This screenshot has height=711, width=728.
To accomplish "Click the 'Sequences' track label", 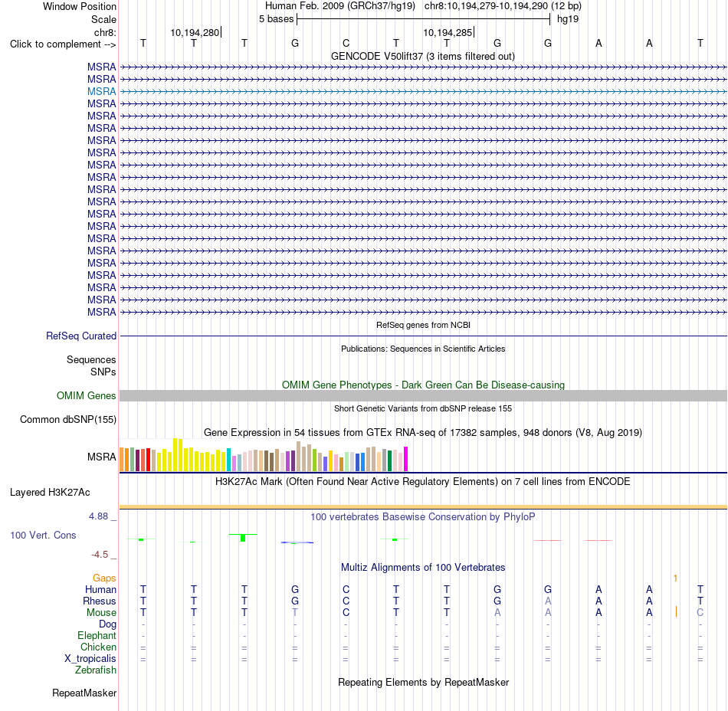I will pyautogui.click(x=91, y=359).
